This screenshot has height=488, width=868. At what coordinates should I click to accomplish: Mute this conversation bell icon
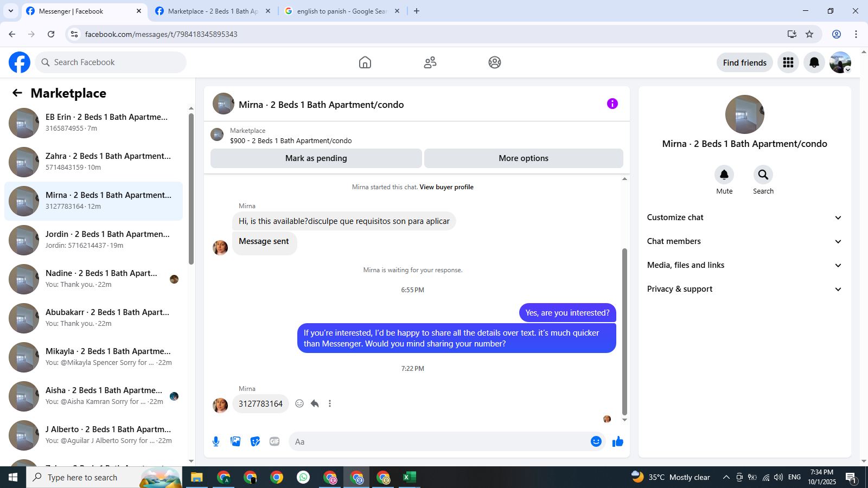(724, 175)
